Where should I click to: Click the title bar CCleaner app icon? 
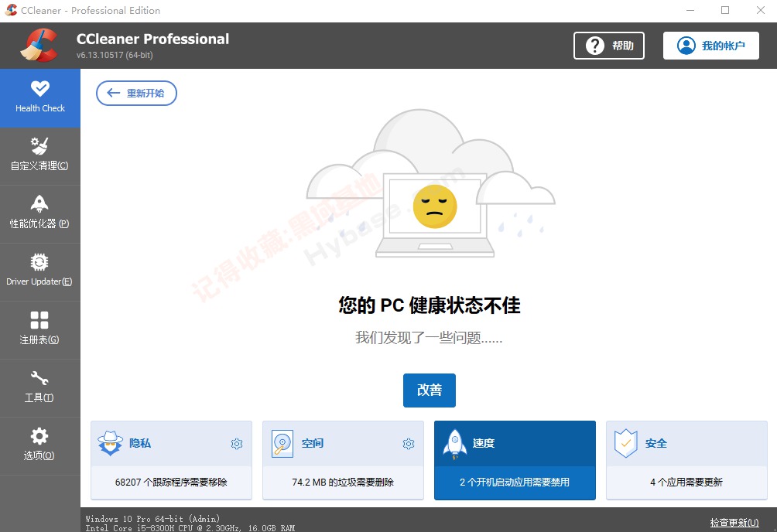tap(11, 10)
